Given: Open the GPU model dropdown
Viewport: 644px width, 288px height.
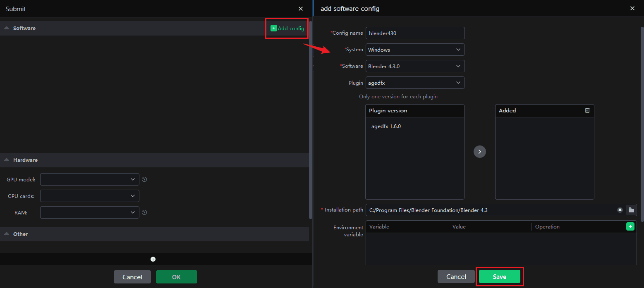Looking at the screenshot, I should point(89,179).
